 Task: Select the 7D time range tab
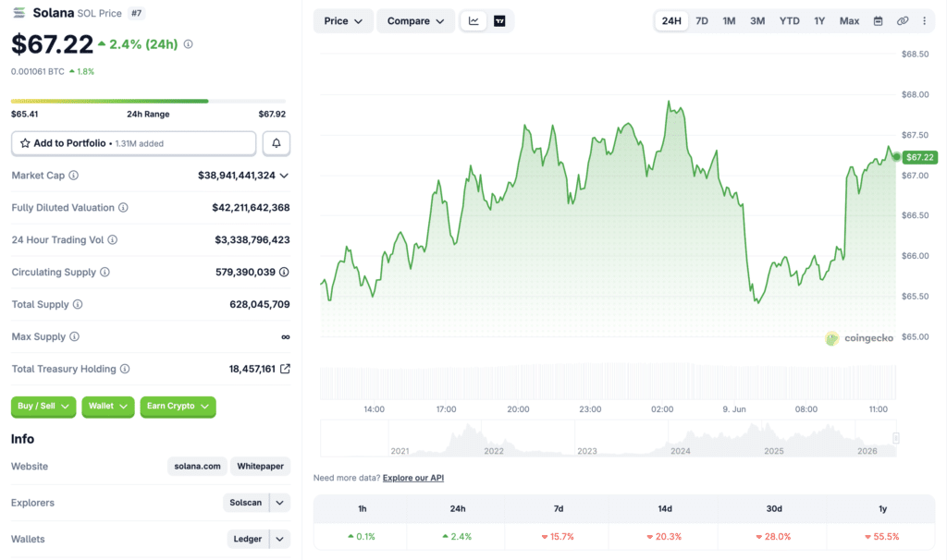pyautogui.click(x=702, y=21)
